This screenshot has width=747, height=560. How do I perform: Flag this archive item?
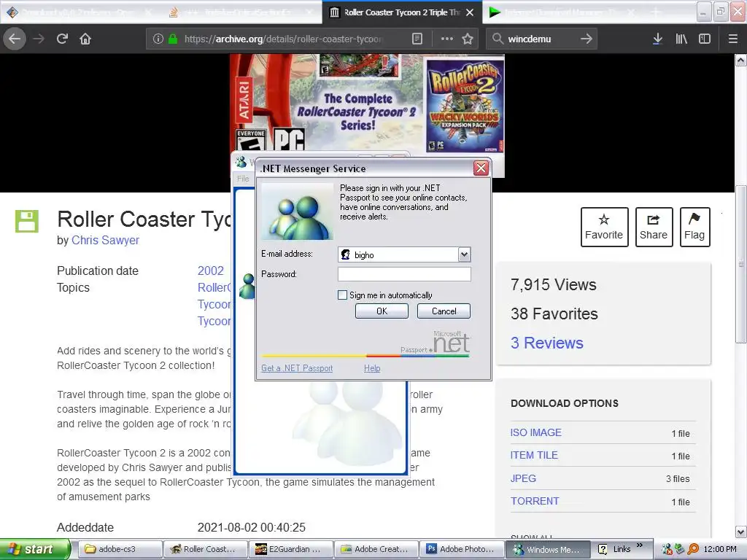(x=694, y=227)
